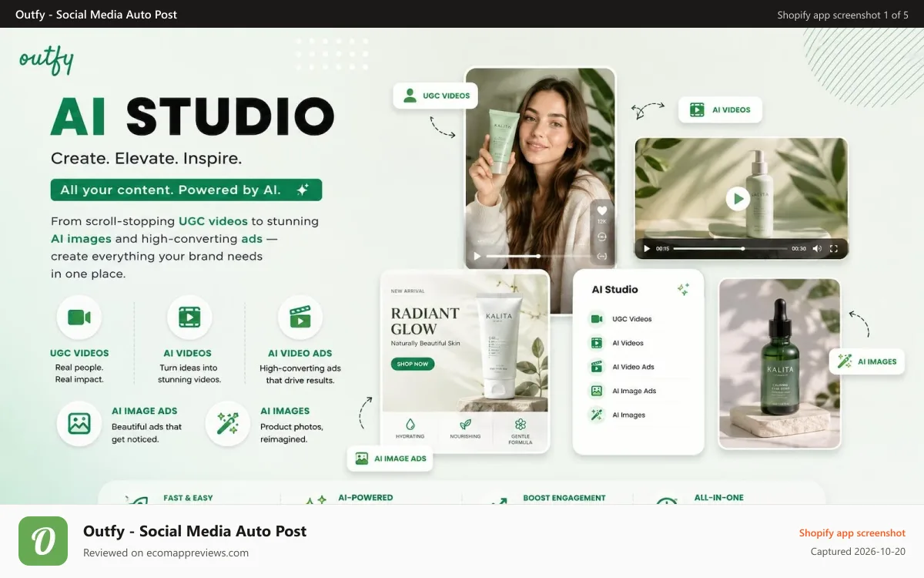Viewport: 924px width, 578px height.
Task: Open the serum bottle product image
Action: coord(779,363)
